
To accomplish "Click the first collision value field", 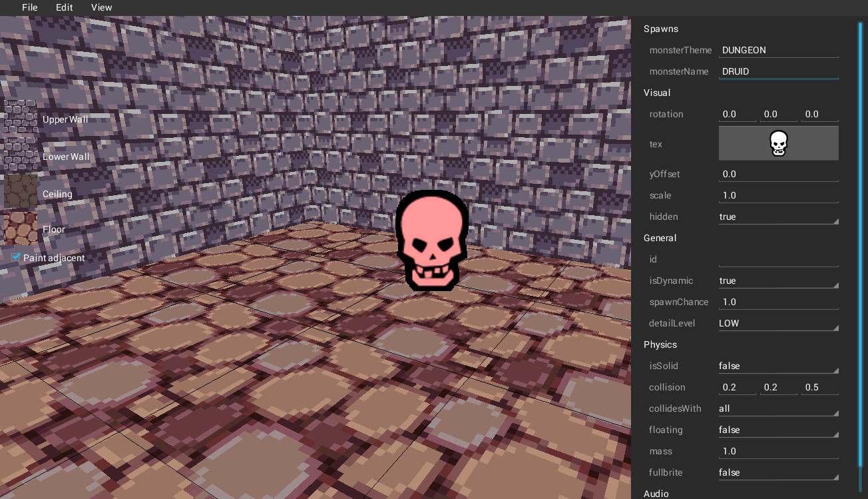I will click(738, 387).
